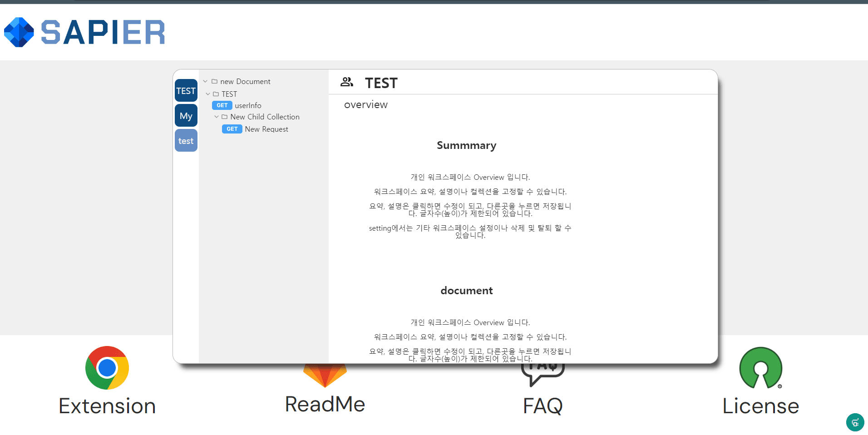Click the green chat widget icon
Viewport: 868px width, 435px height.
click(x=855, y=422)
